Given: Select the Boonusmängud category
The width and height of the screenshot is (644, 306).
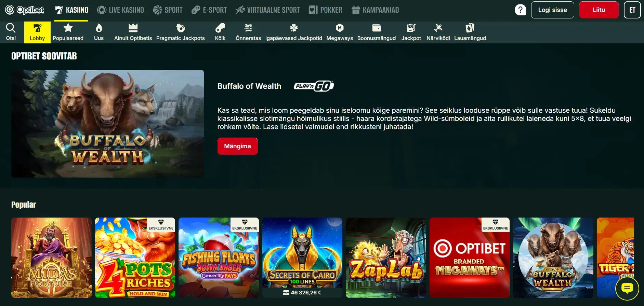Looking at the screenshot, I should 377,32.
